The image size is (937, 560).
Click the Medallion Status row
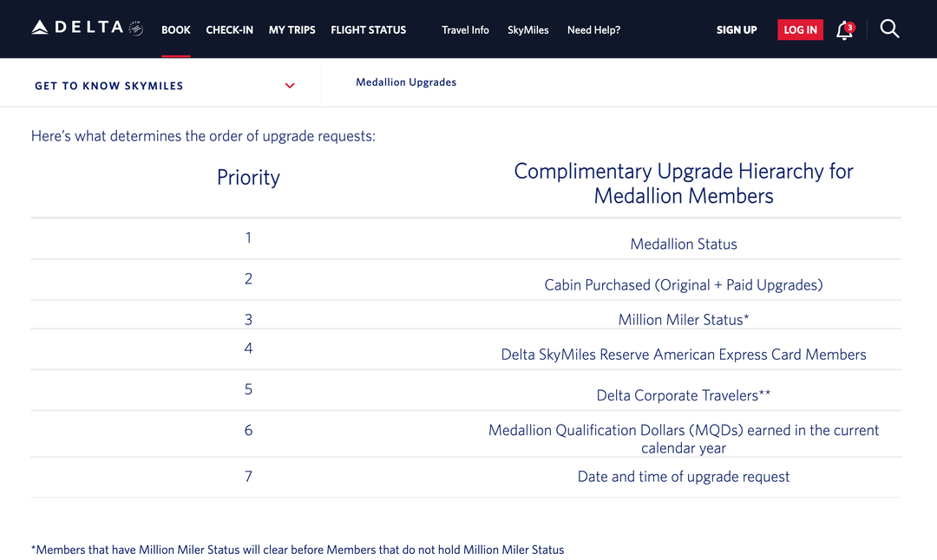click(684, 244)
